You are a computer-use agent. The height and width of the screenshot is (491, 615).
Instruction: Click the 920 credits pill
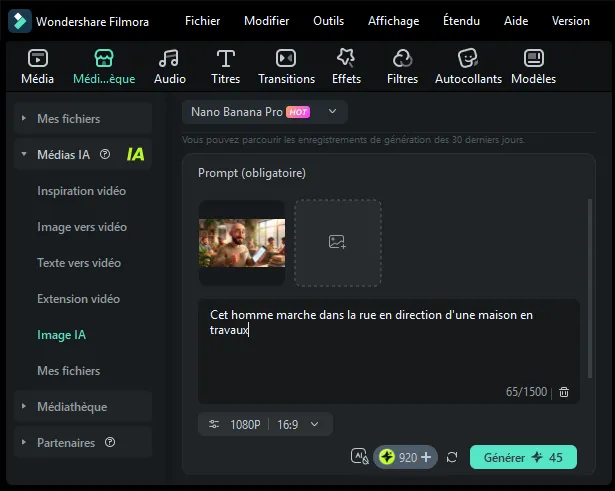pyautogui.click(x=405, y=457)
